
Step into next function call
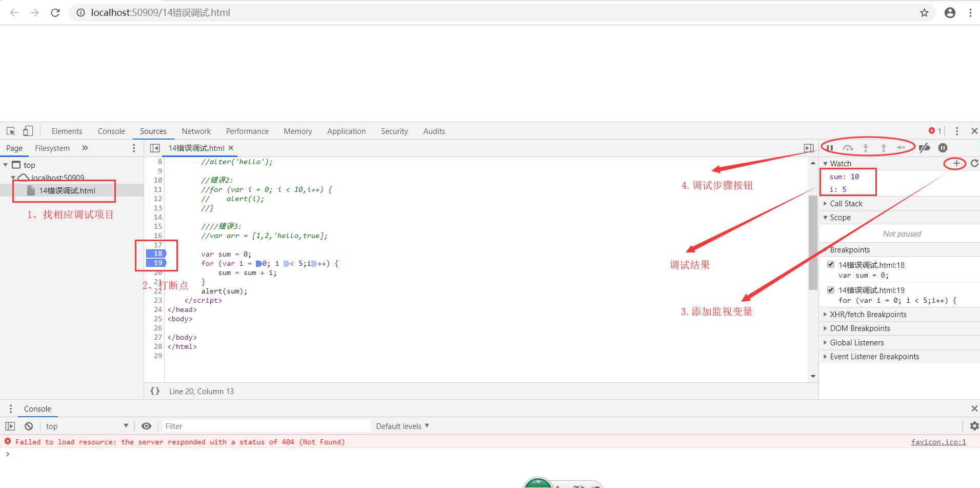coord(866,148)
